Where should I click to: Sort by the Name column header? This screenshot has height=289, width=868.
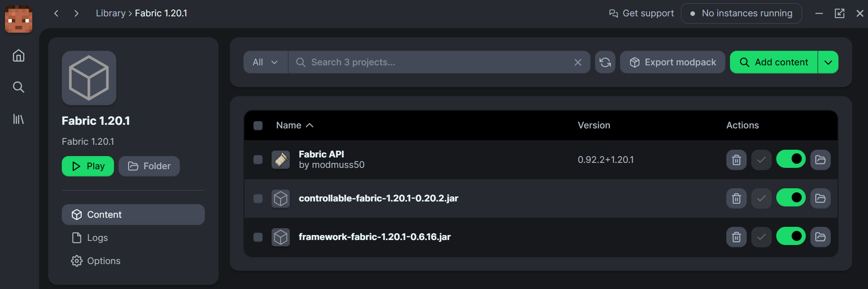pyautogui.click(x=295, y=125)
